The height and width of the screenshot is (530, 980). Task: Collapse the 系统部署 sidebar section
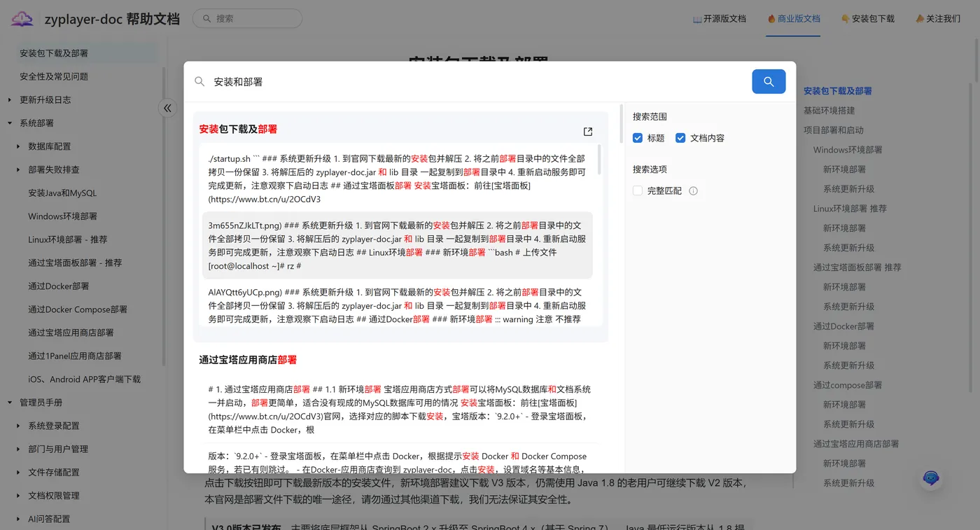(10, 123)
